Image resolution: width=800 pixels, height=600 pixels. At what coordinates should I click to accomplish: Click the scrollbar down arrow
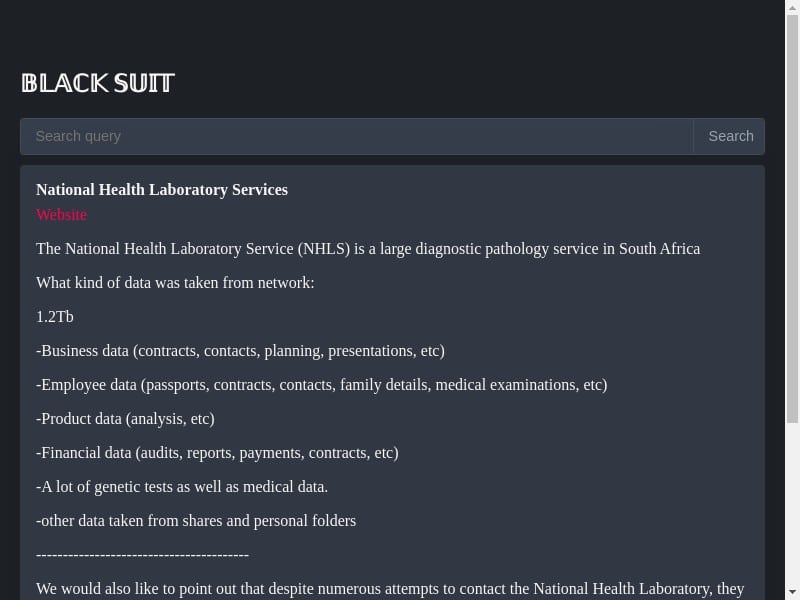pos(792,594)
